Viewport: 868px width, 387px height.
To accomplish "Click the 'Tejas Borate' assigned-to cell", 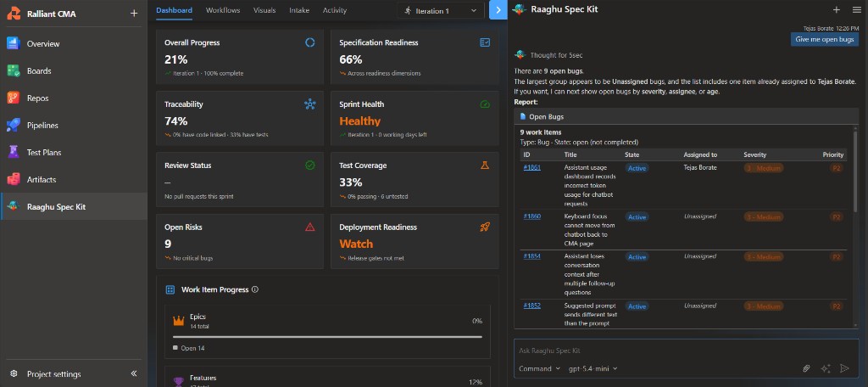I will [x=700, y=167].
